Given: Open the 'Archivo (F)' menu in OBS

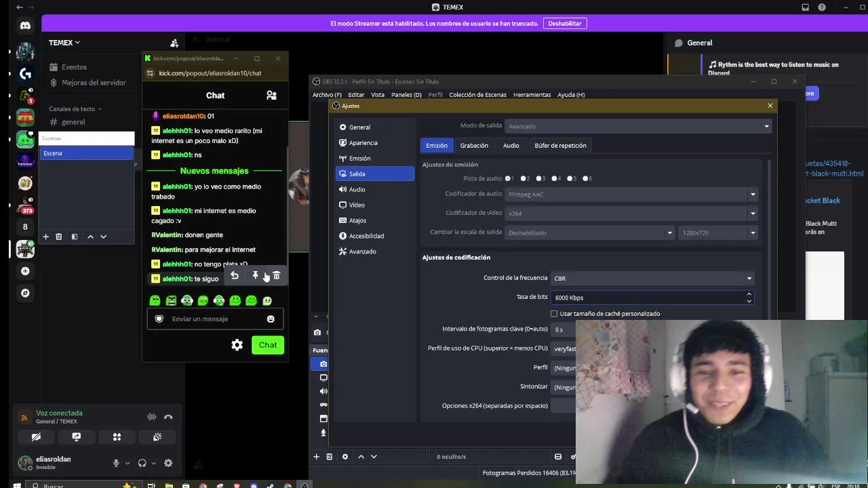Looking at the screenshot, I should pos(327,95).
